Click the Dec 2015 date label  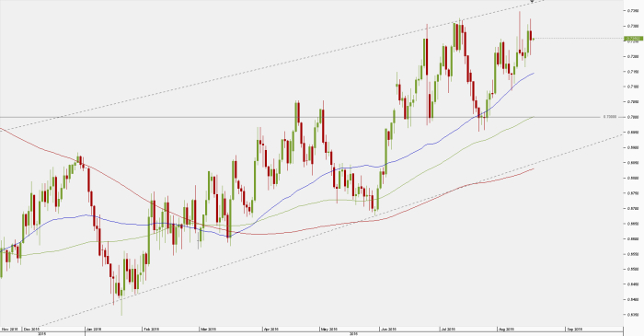pyautogui.click(x=31, y=329)
